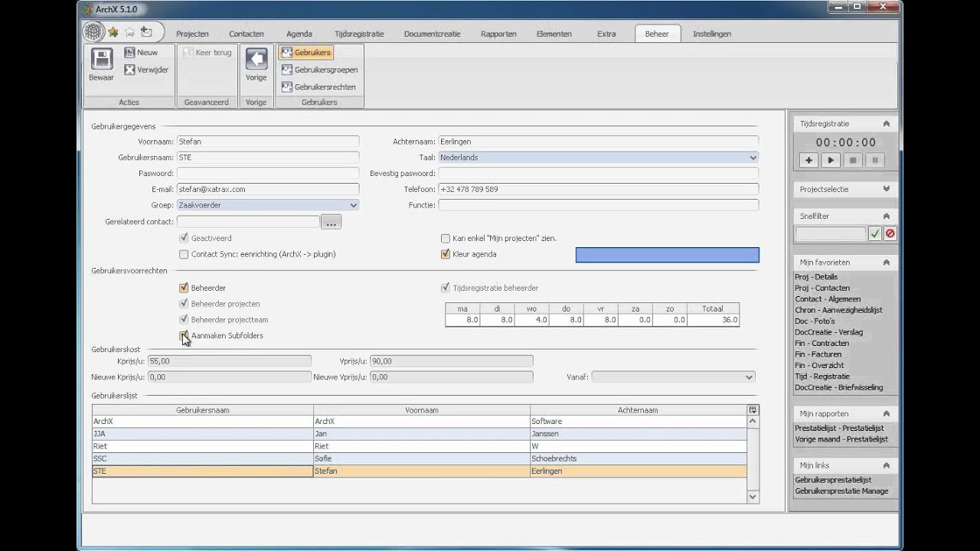Pause the time registration timer
Screen dimensions: 980x551
pos(876,161)
